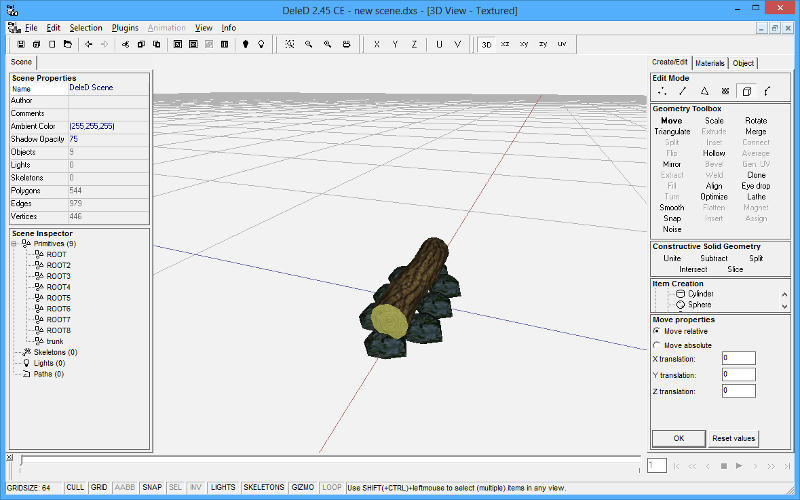The width and height of the screenshot is (800, 500).
Task: Click the outlined light bulb toolbar icon
Action: coord(261,44)
